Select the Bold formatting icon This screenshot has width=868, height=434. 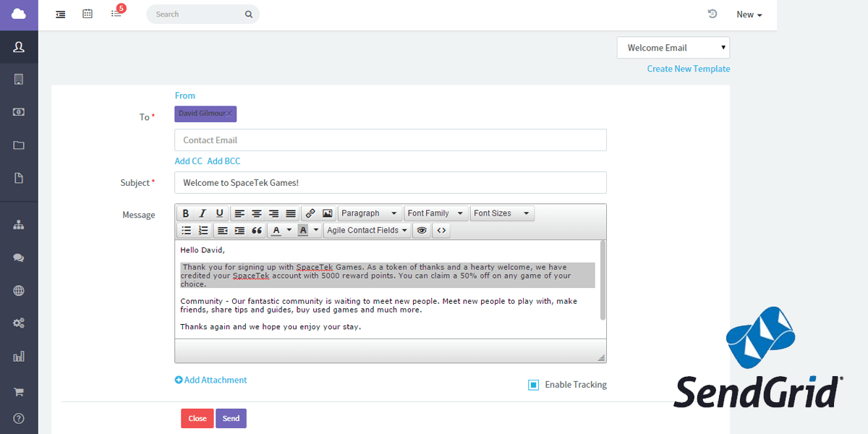(x=185, y=213)
